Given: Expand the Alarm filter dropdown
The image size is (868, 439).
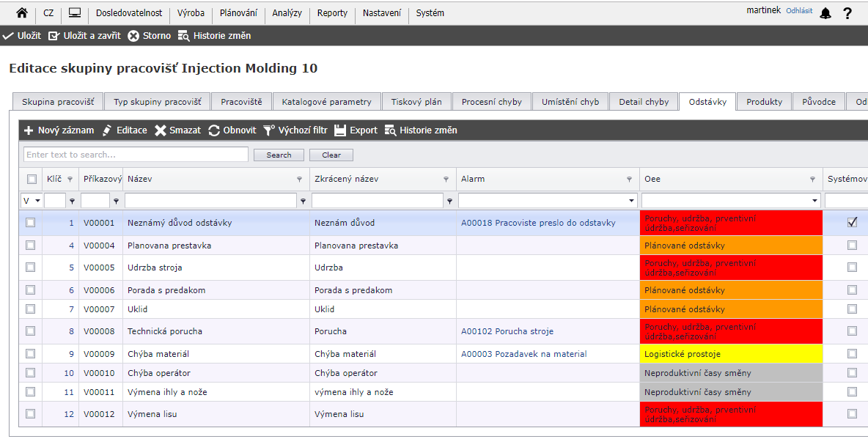Looking at the screenshot, I should (632, 201).
